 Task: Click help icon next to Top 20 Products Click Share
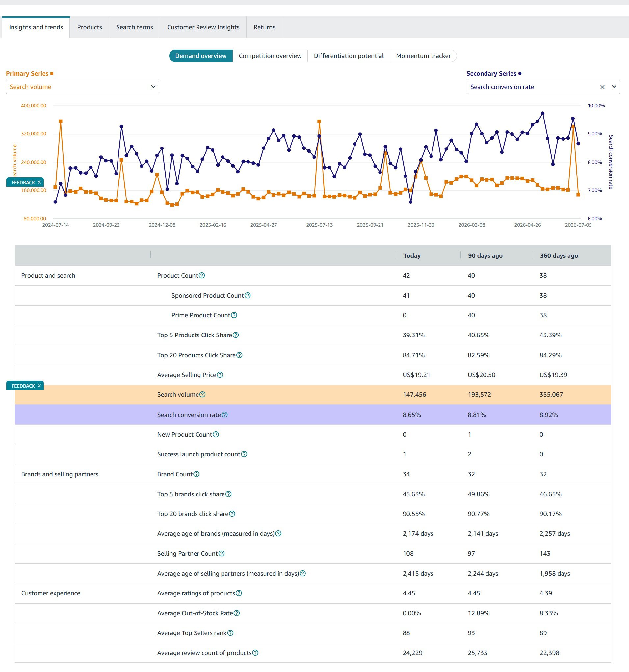239,355
